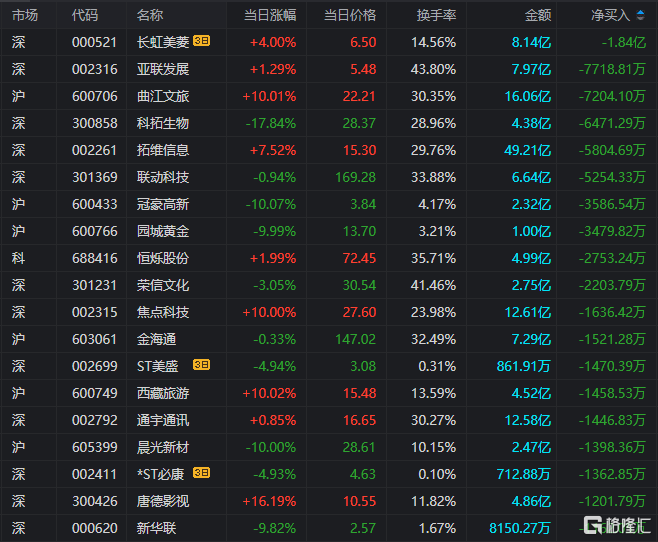Click the 代码 column header
Screen dimensions: 658x542
click(x=85, y=16)
